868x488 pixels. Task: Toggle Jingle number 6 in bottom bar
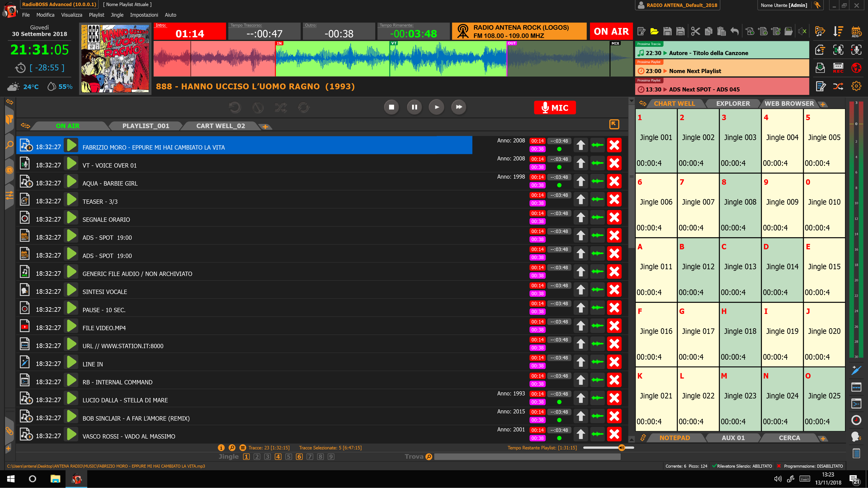coord(299,457)
